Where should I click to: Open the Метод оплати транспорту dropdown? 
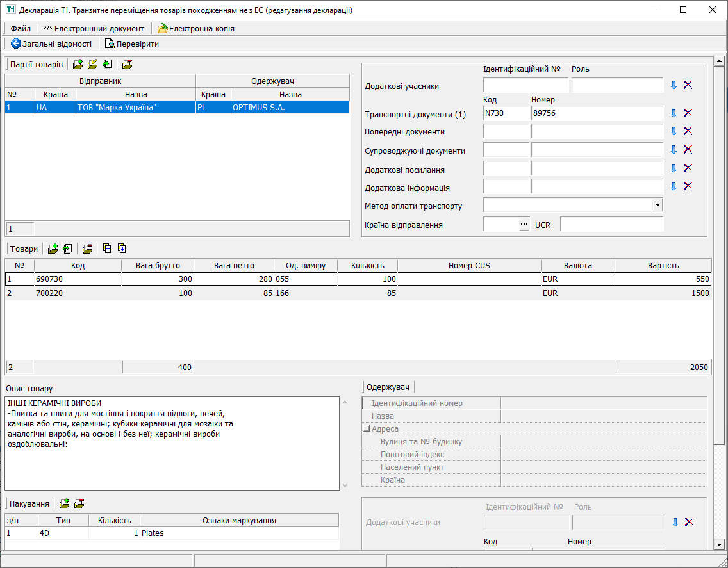(658, 205)
